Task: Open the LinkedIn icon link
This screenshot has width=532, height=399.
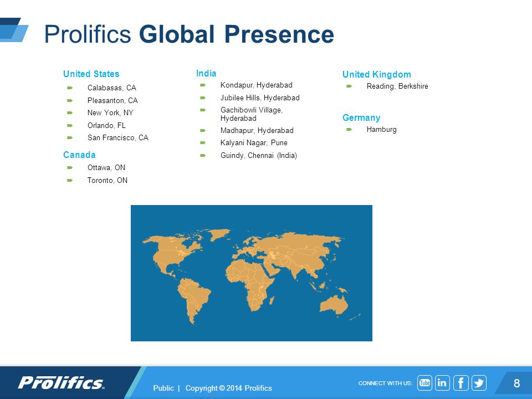Action: 442,383
